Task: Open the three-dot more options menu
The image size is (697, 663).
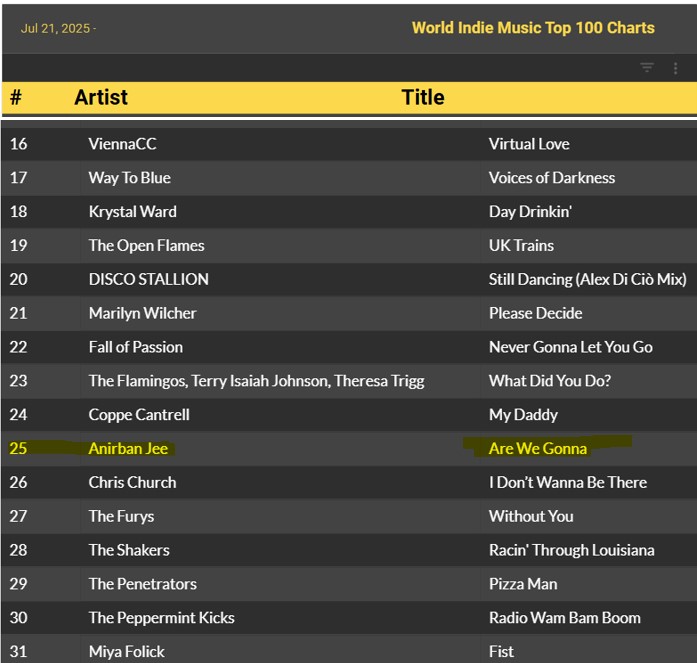Action: pos(677,68)
